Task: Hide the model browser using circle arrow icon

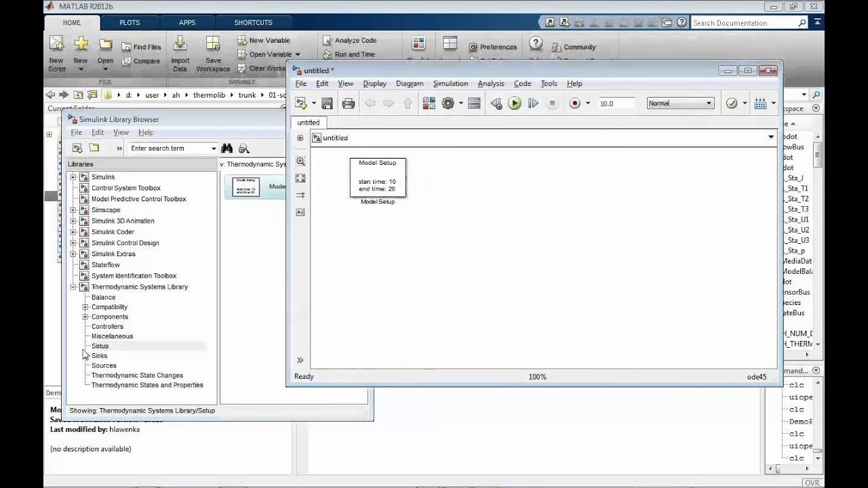Action: tap(300, 138)
